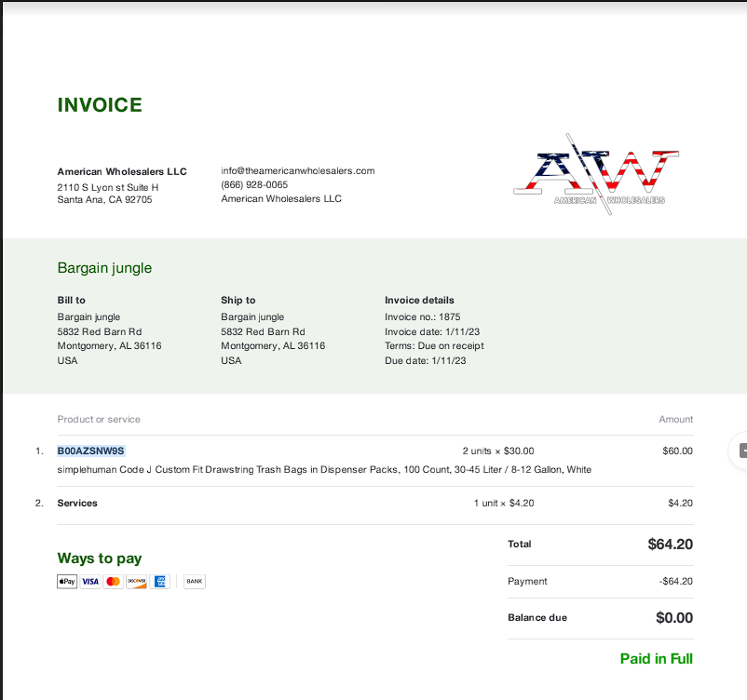Click the Mastercard payment icon

point(113,582)
